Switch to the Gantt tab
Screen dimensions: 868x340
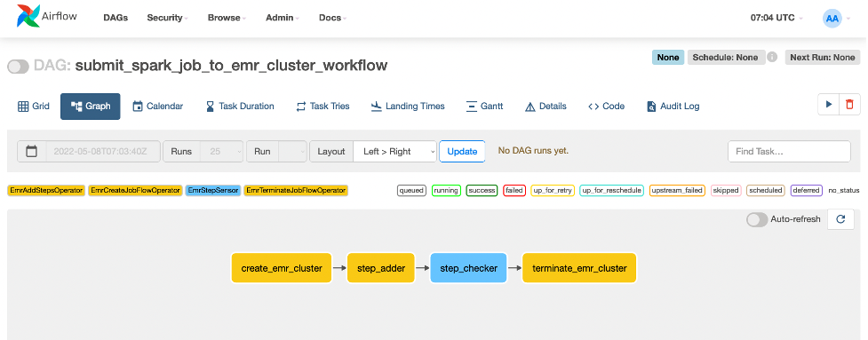484,107
